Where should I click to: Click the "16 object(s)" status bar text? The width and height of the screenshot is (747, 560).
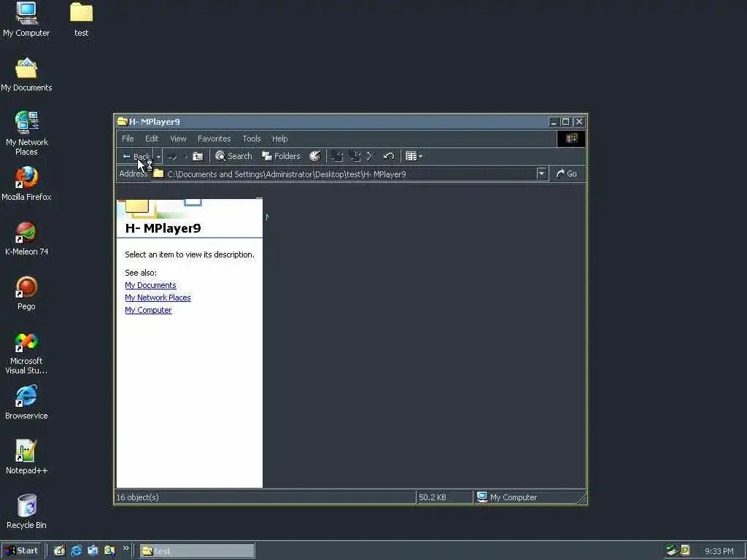pyautogui.click(x=138, y=497)
